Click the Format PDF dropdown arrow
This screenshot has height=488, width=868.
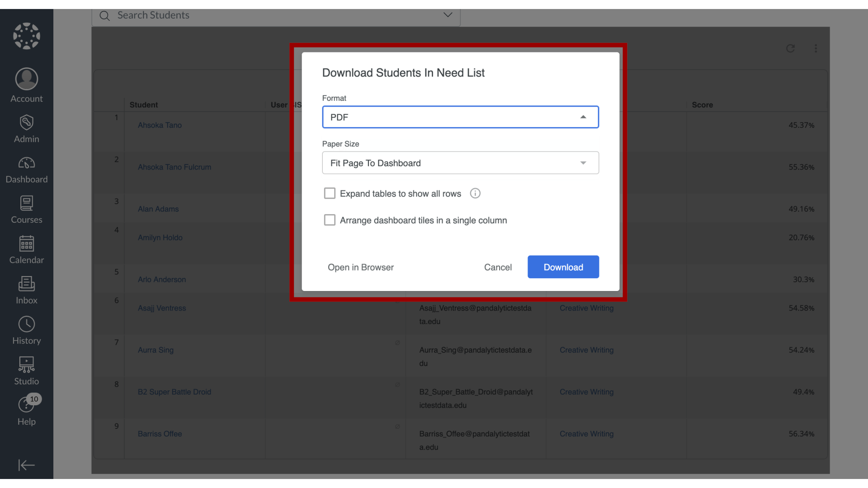pyautogui.click(x=583, y=117)
